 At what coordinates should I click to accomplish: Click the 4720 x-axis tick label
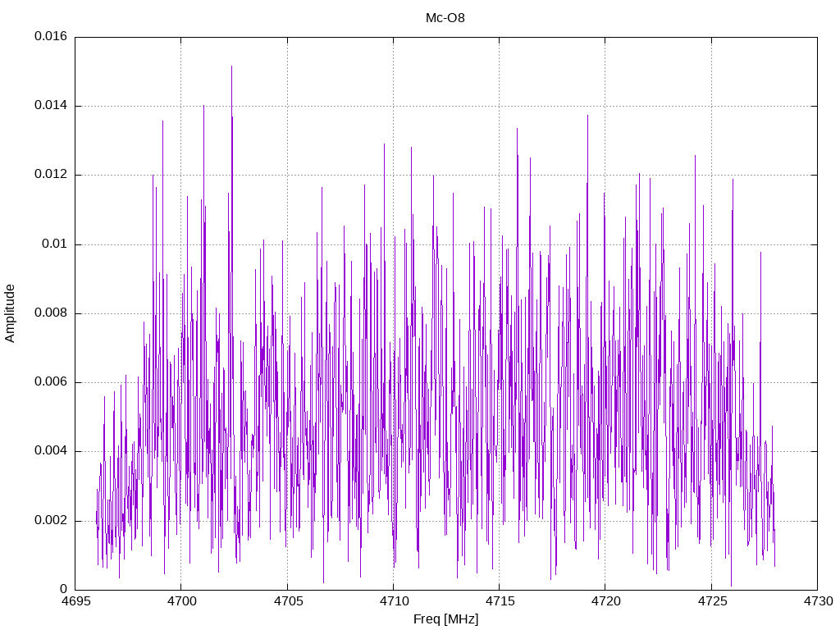(605, 601)
